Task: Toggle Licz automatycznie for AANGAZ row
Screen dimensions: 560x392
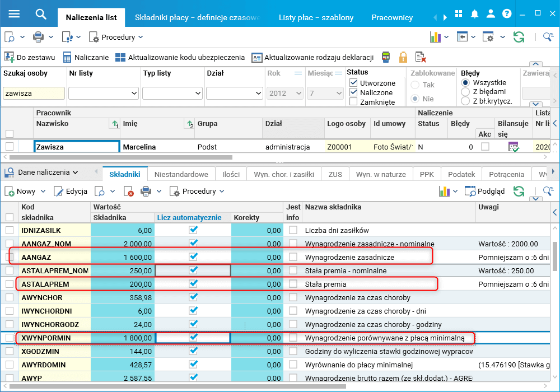Action: click(x=193, y=256)
